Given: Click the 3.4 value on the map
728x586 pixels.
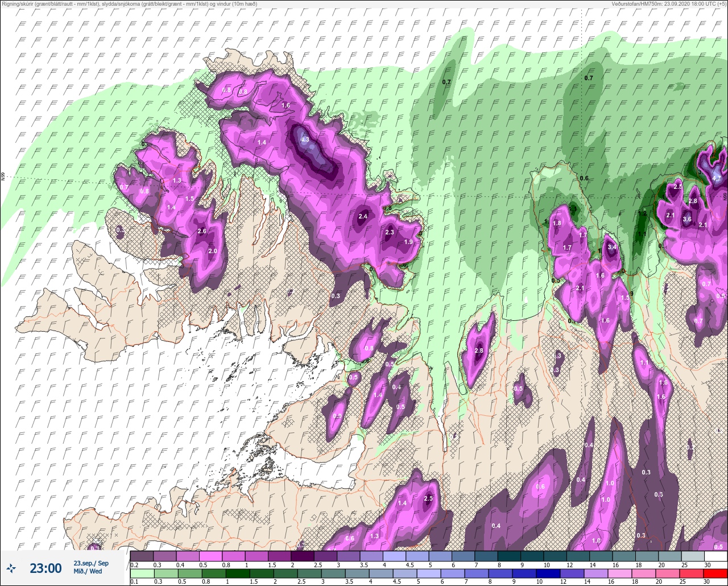Looking at the screenshot, I should click(612, 247).
